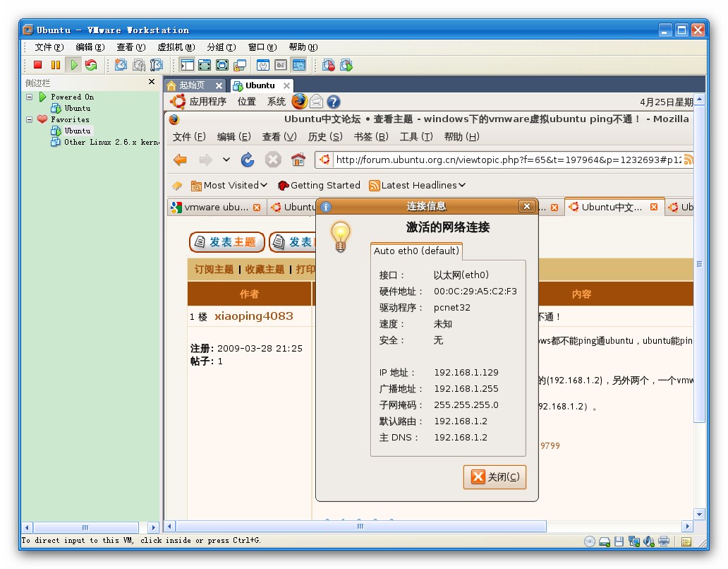This screenshot has width=728, height=569.
Task: Click 发表主题 new topic button
Action: coord(227,242)
